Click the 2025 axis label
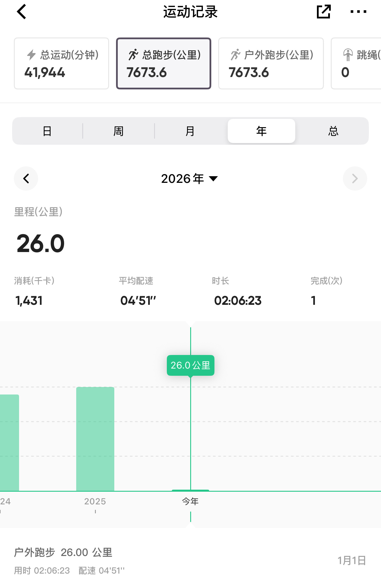The height and width of the screenshot is (588, 381). pos(95,501)
